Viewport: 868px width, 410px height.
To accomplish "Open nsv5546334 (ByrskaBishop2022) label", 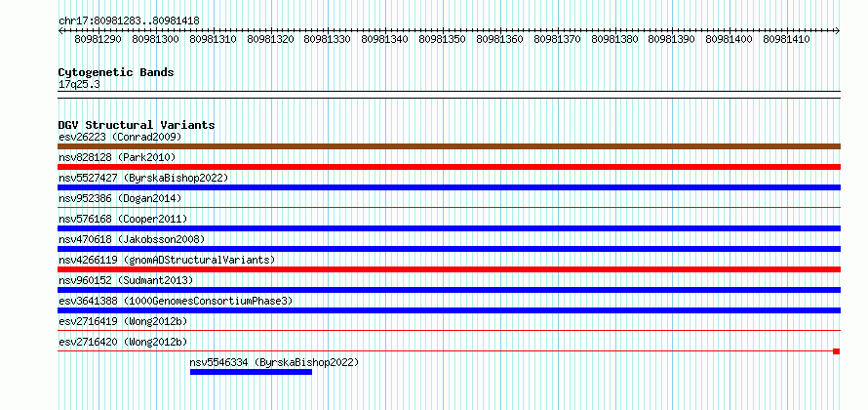I will tap(275, 362).
